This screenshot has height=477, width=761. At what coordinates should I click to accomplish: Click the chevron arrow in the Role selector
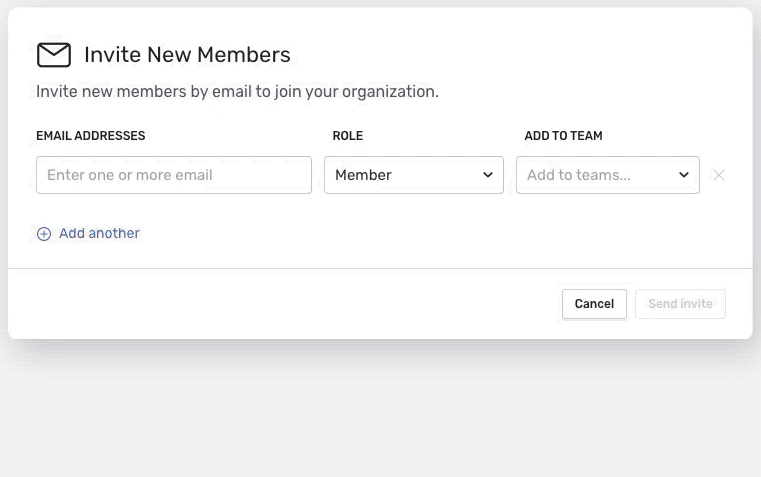pyautogui.click(x=488, y=175)
